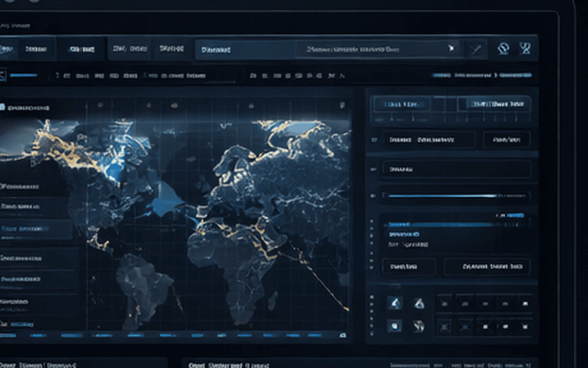The image size is (588, 368).
Task: Click the diagonal slash icon beside search bar
Action: pyautogui.click(x=474, y=49)
